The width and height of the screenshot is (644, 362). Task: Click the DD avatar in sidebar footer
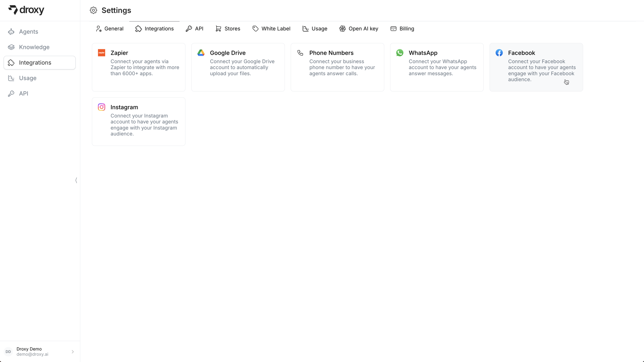click(8, 352)
